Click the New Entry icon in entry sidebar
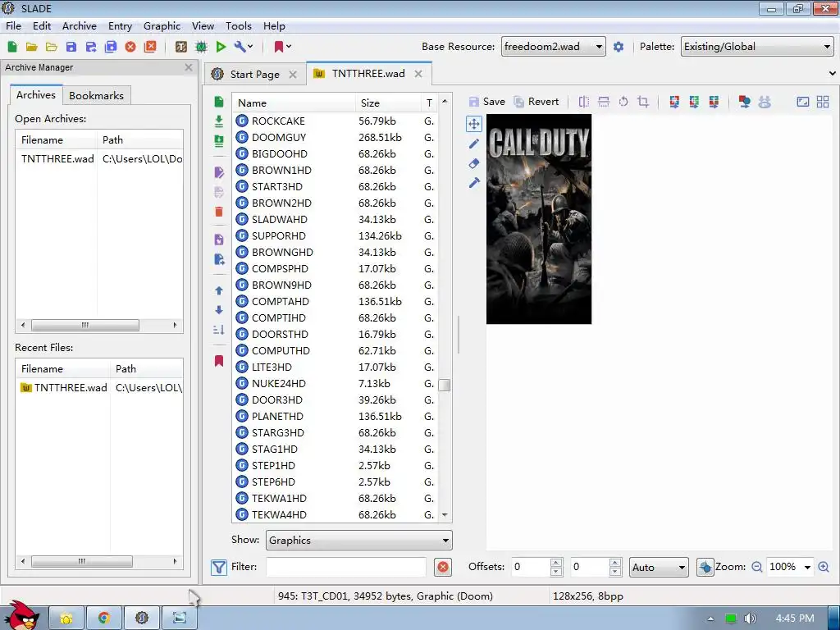Screen dimensions: 840x630 click(218, 102)
